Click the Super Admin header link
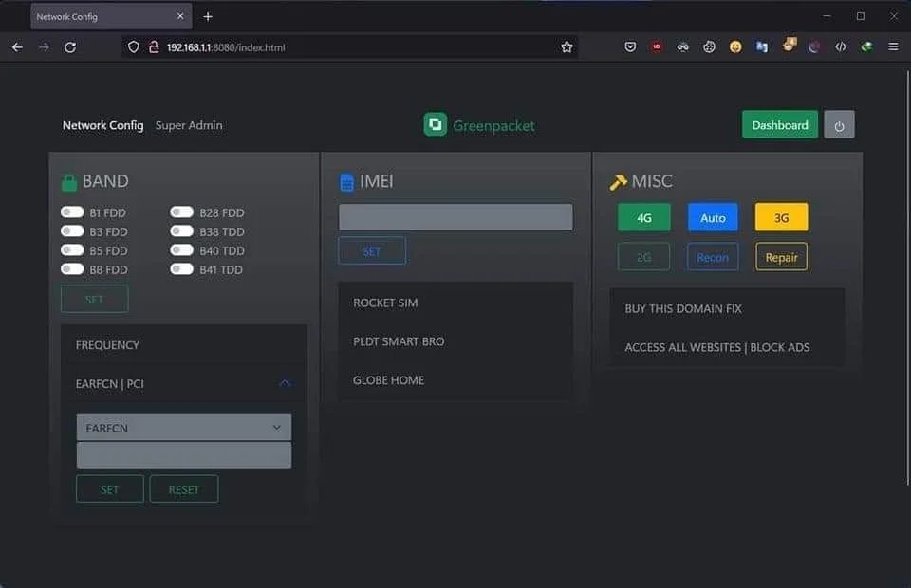The width and height of the screenshot is (911, 588). (189, 125)
